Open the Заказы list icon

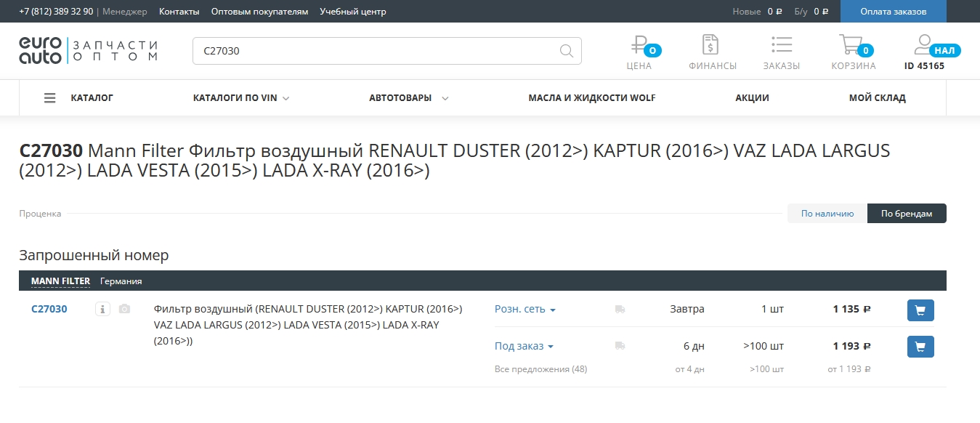[782, 45]
